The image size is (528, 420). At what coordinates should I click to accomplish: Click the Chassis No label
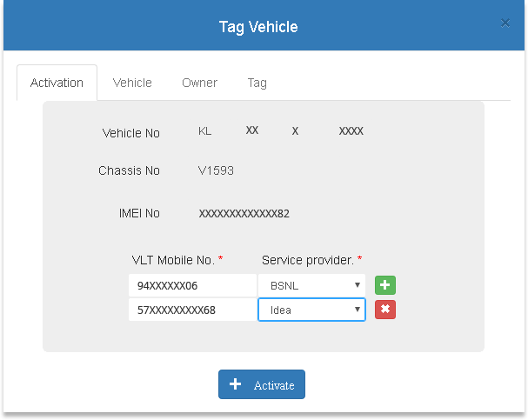click(x=129, y=170)
